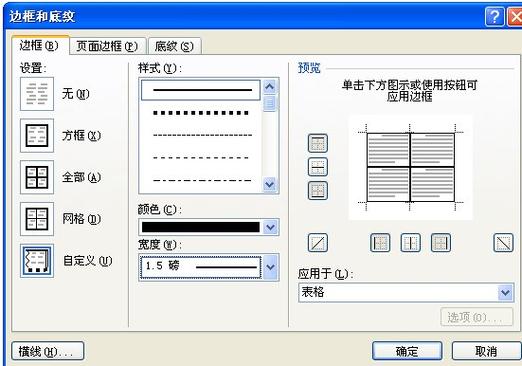This screenshot has width=522, height=366.
Task: Choose the dash-dot line style
Action: click(201, 180)
